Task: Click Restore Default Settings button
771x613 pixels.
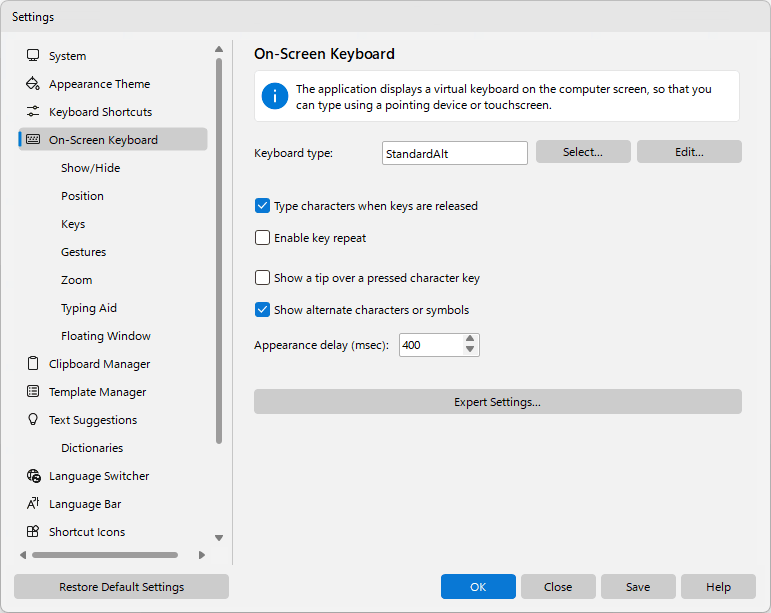Action: coord(121,586)
